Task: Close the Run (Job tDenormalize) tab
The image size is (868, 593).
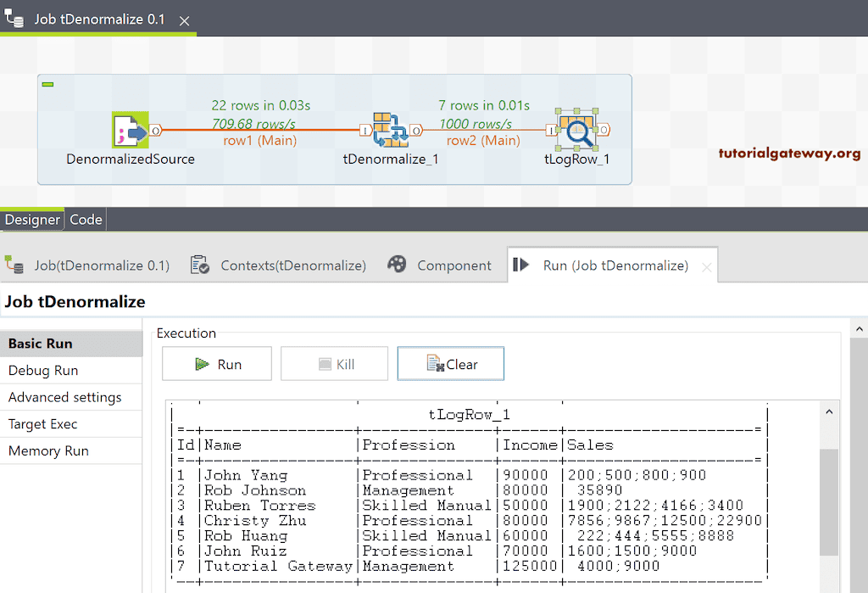Action: pyautogui.click(x=706, y=266)
